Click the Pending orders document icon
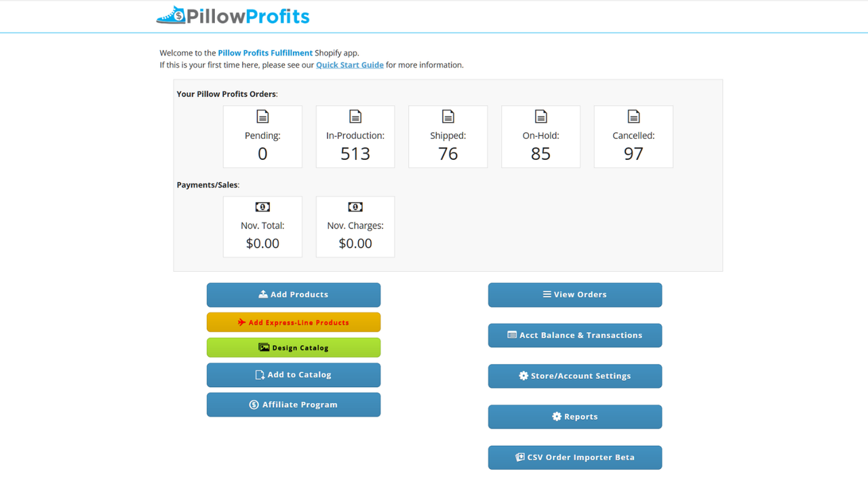 click(262, 117)
